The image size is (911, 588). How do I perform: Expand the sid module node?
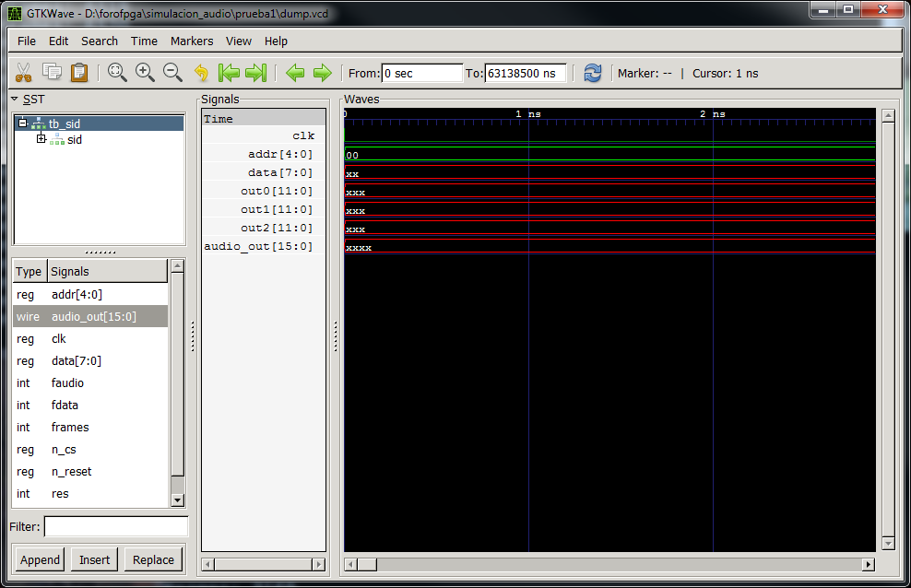pyautogui.click(x=41, y=139)
